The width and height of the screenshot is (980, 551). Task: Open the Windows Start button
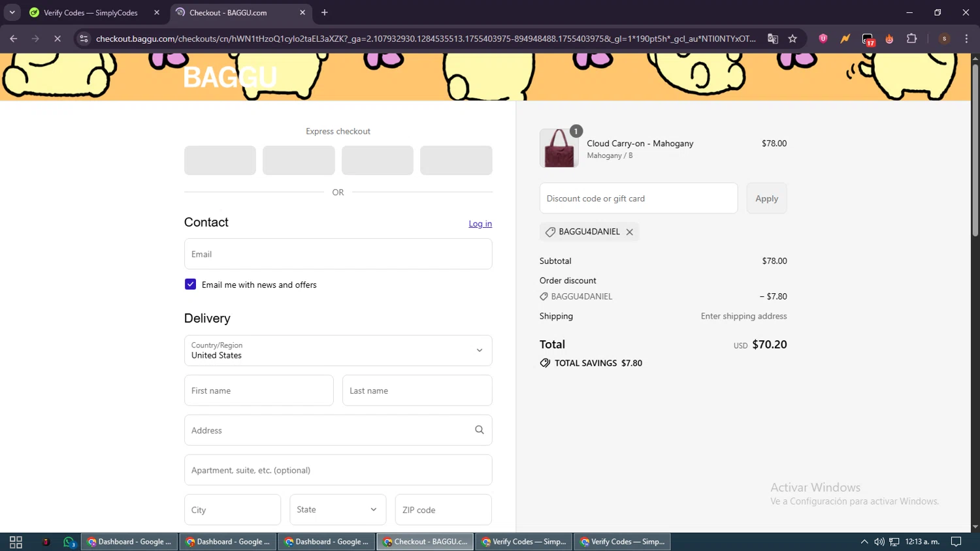pyautogui.click(x=16, y=542)
